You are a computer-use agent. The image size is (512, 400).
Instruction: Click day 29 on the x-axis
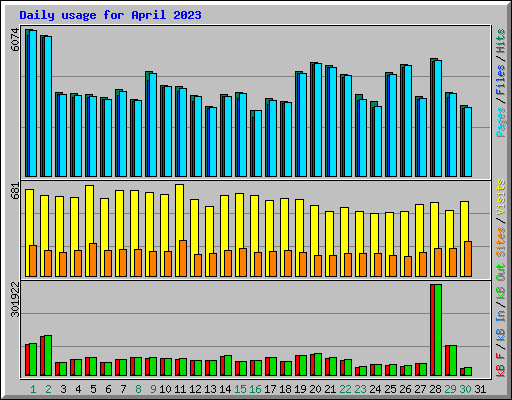tap(450, 389)
